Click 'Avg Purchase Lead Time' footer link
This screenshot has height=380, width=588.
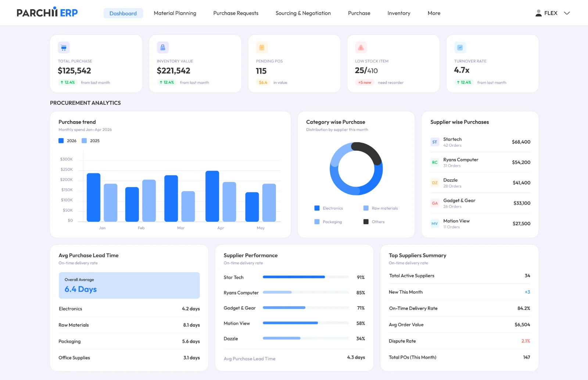pos(250,359)
